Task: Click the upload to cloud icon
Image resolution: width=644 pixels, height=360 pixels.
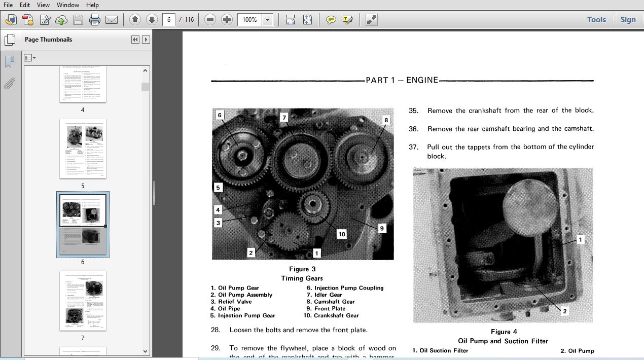Action: pos(61,20)
